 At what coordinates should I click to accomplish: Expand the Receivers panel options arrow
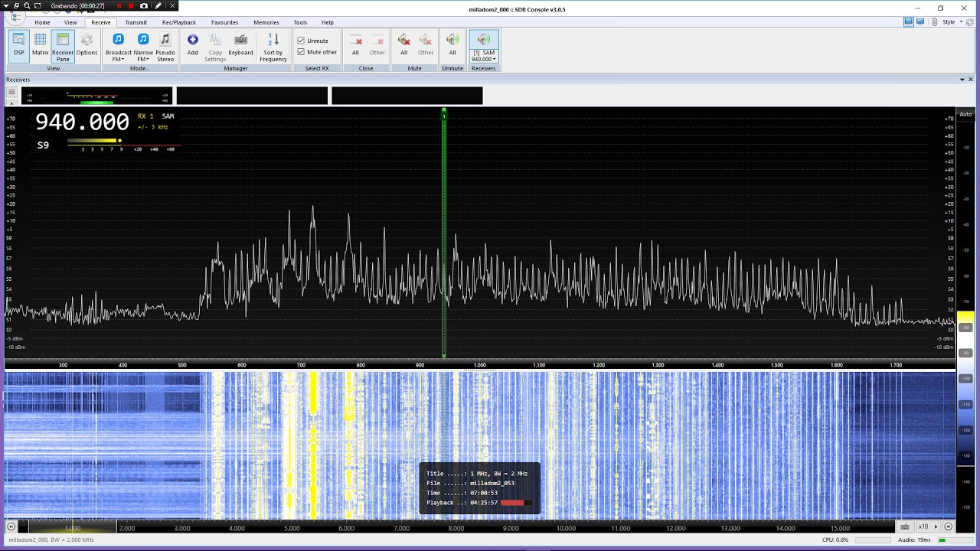962,80
